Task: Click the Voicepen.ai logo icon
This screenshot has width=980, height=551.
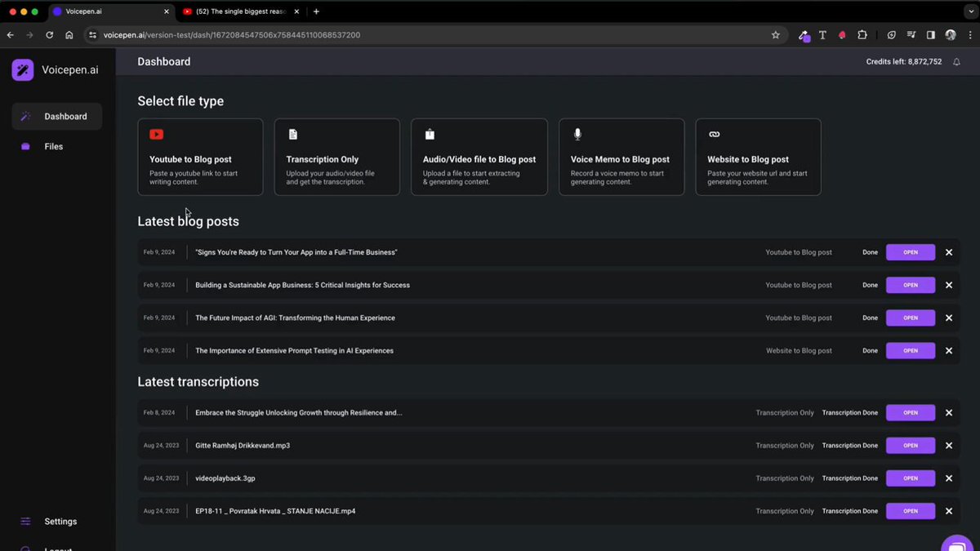Action: click(x=23, y=69)
